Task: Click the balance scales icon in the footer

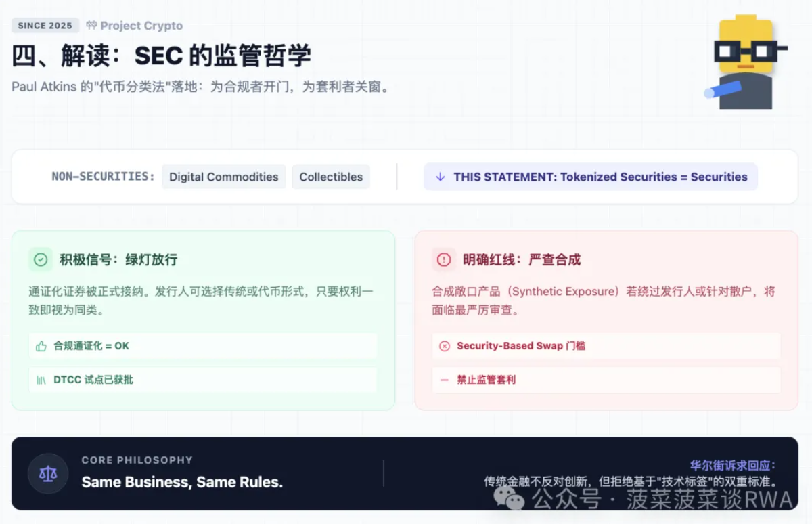Action: pyautogui.click(x=48, y=473)
